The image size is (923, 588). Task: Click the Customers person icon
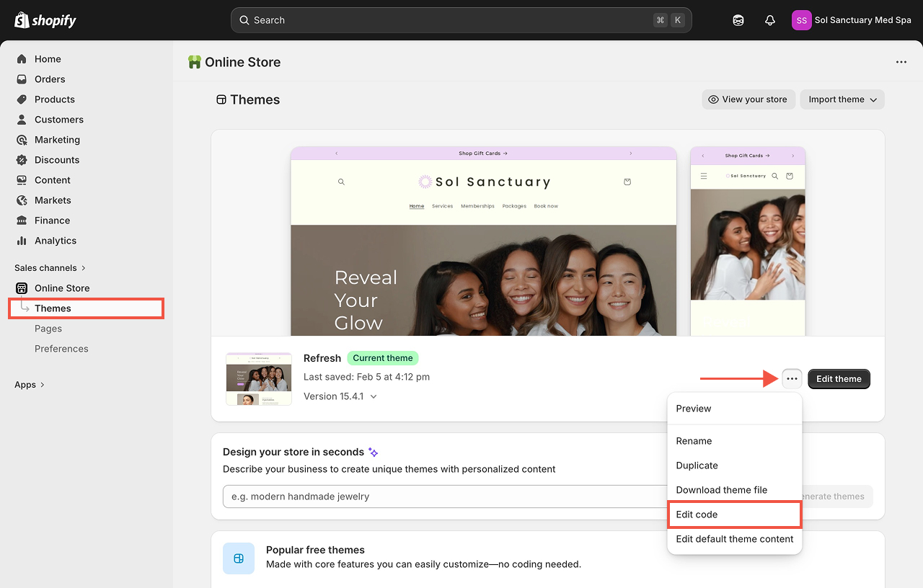22,120
